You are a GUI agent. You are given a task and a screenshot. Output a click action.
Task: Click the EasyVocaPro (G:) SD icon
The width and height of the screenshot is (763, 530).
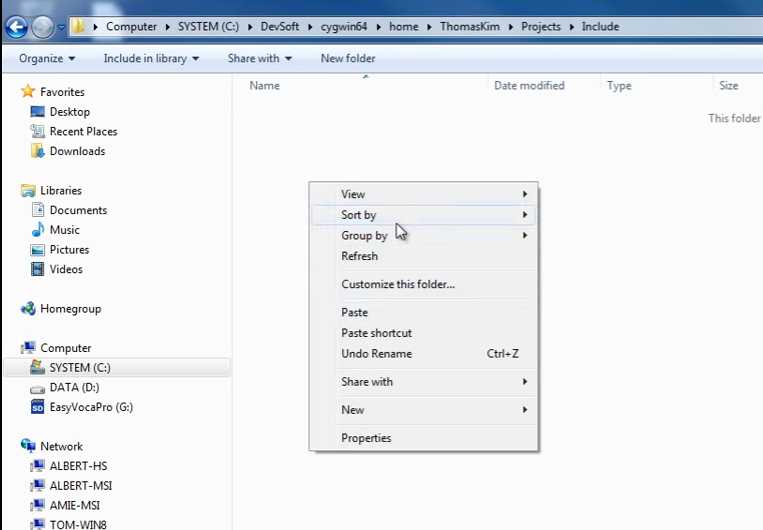click(37, 407)
